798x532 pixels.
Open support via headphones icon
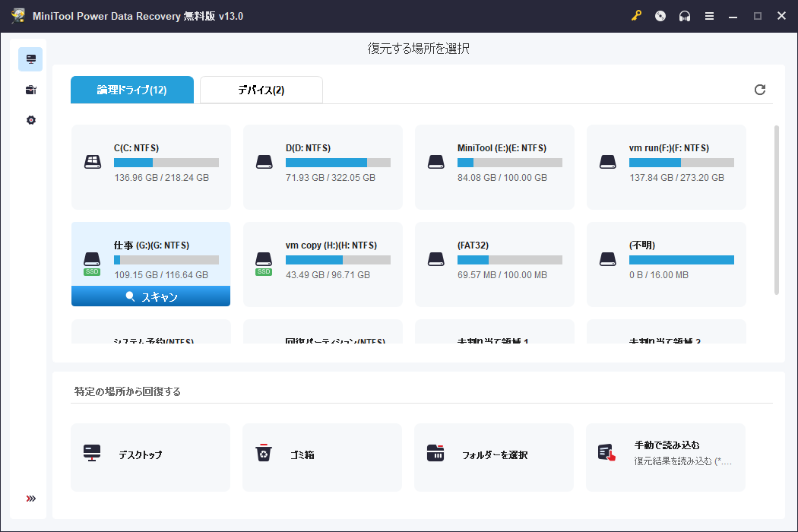pyautogui.click(x=685, y=16)
